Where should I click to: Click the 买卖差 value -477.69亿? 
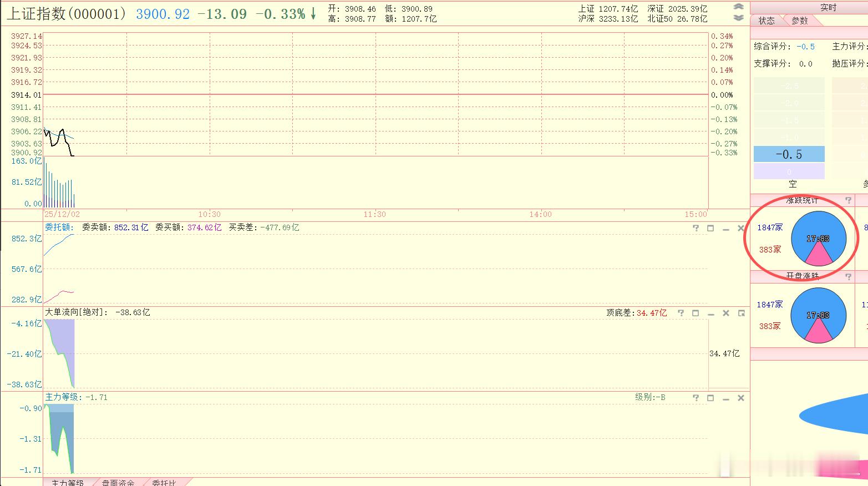coord(279,227)
